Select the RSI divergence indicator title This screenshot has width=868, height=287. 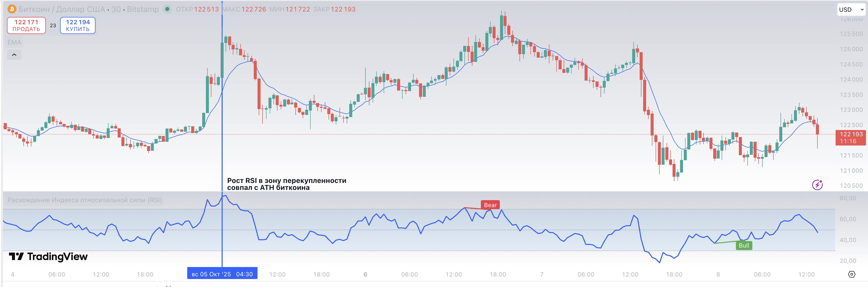point(85,200)
